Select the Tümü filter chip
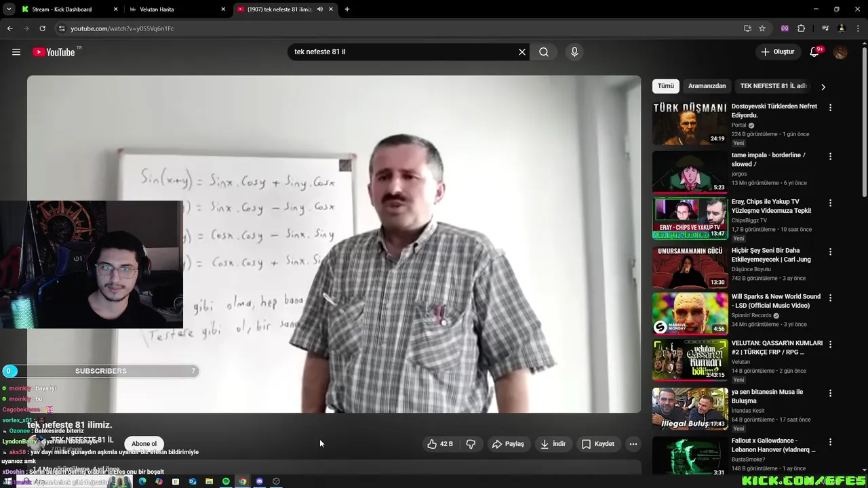 [666, 86]
